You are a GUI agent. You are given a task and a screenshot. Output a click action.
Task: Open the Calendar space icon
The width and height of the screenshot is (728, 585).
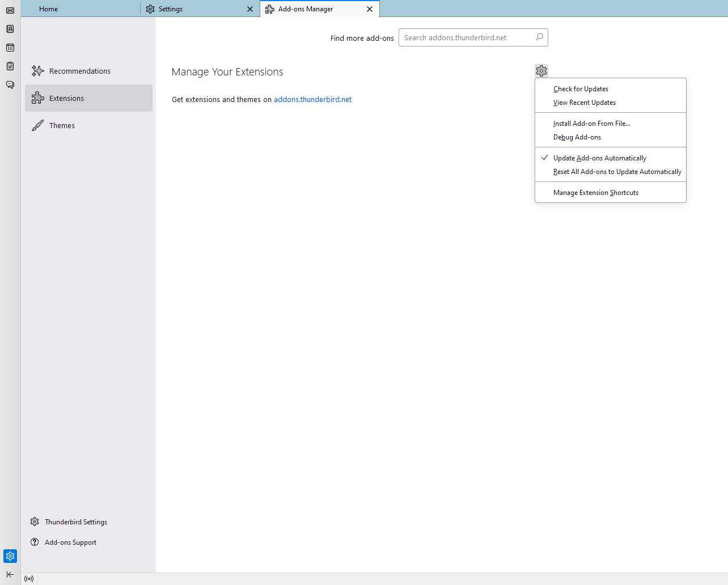[x=10, y=48]
